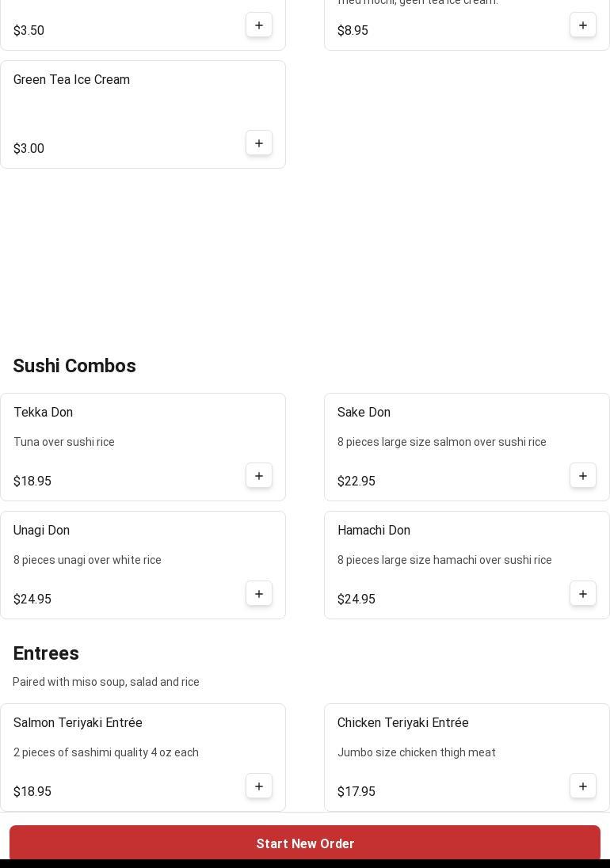Add Unagi Don to the cart
This screenshot has height=868, width=610.
(259, 594)
